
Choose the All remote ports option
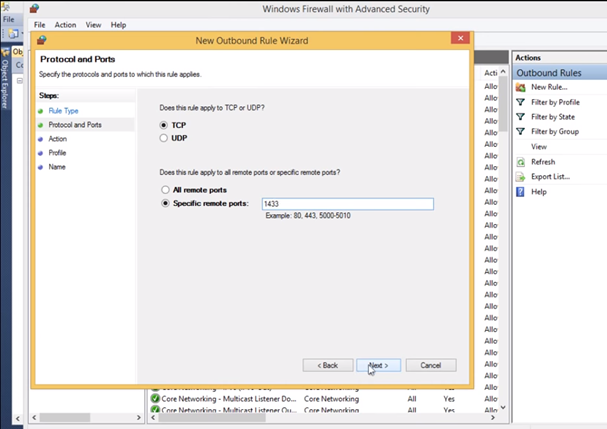165,190
